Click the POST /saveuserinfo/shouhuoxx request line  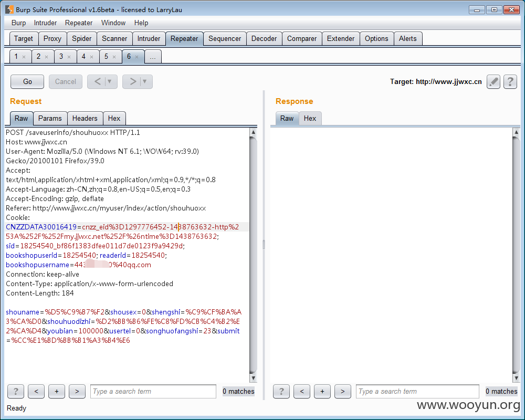pos(73,133)
